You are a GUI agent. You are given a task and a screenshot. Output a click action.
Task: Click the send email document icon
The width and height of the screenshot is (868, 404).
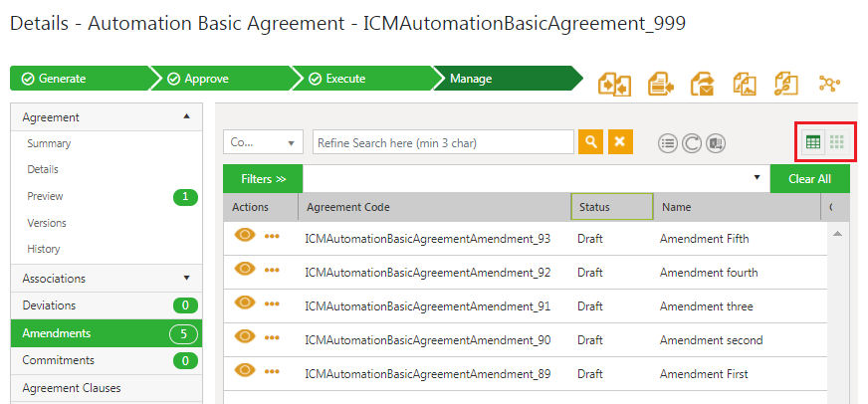(703, 85)
